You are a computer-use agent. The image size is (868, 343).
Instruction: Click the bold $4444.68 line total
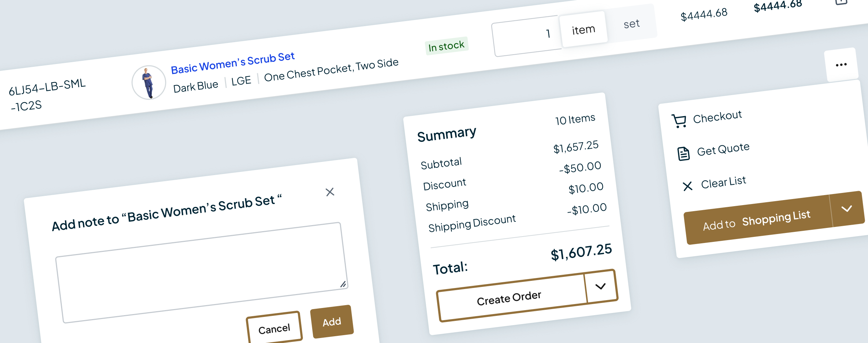[x=778, y=6]
